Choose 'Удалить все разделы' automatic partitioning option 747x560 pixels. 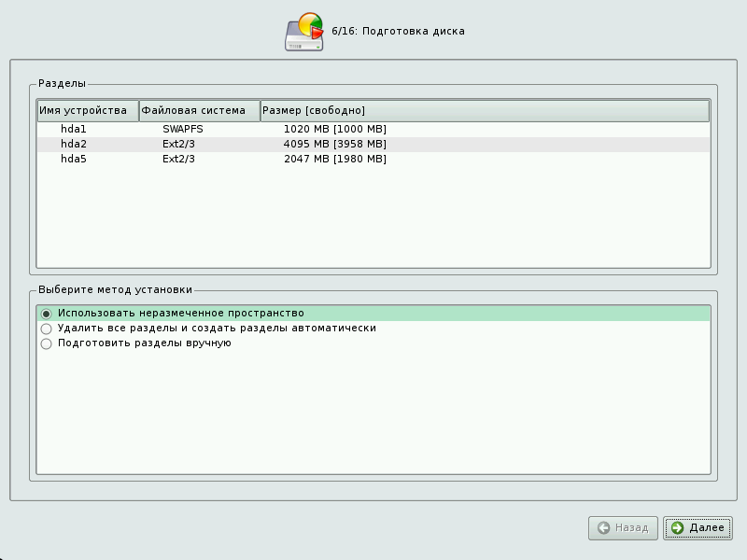[47, 329]
